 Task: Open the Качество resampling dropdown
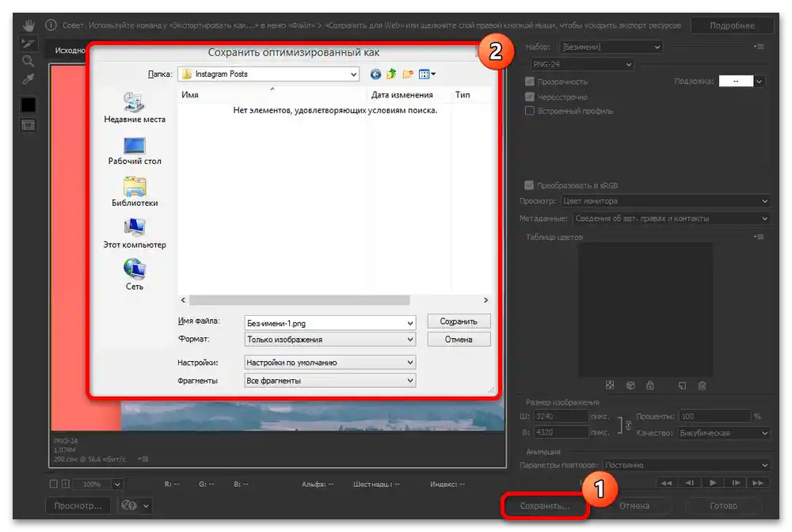tap(724, 433)
